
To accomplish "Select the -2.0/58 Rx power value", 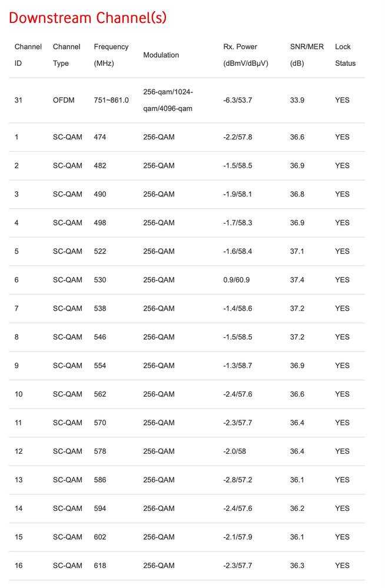I will pyautogui.click(x=236, y=451).
